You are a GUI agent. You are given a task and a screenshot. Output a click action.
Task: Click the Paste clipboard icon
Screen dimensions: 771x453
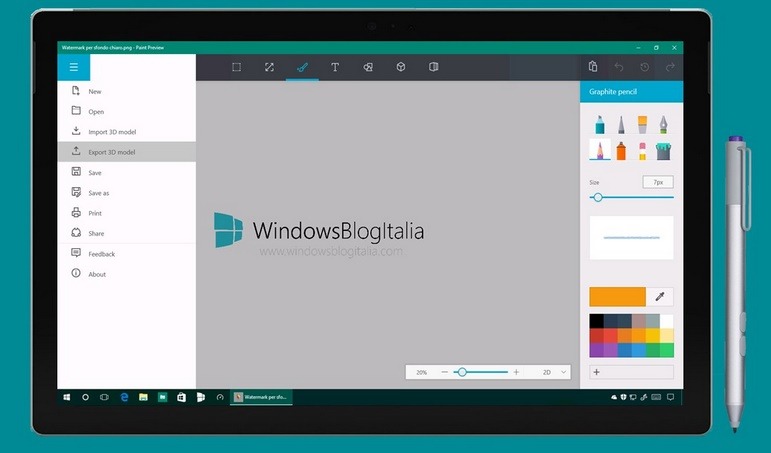(593, 66)
